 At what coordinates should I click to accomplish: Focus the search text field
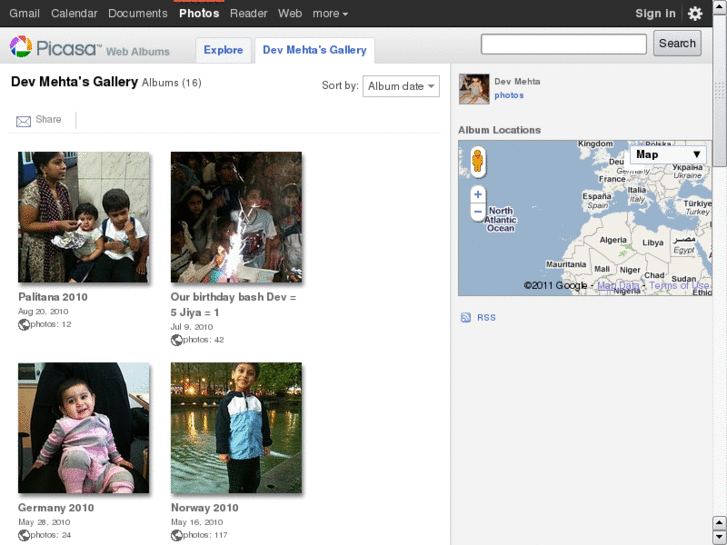(564, 44)
